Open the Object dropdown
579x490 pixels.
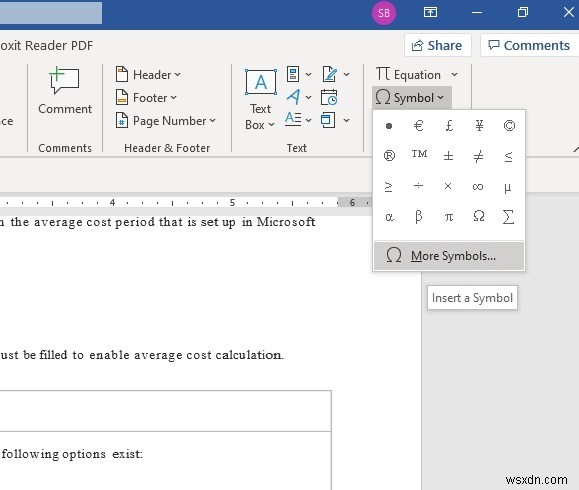click(335, 120)
